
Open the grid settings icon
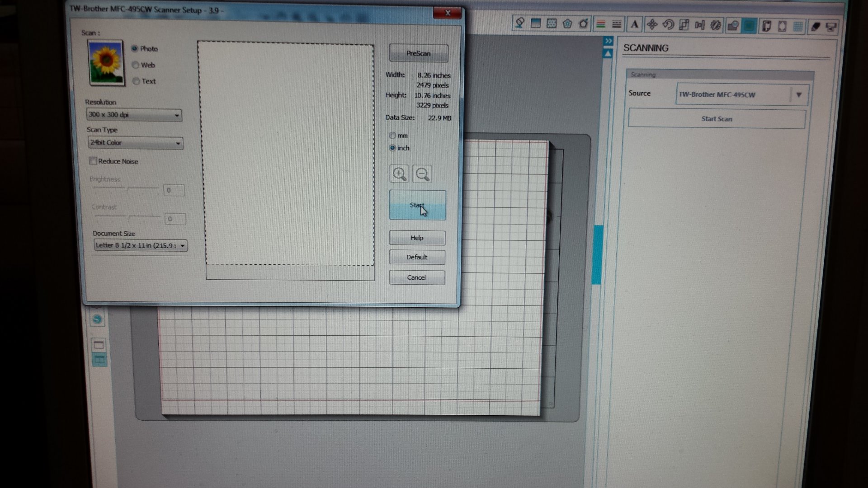(x=798, y=27)
